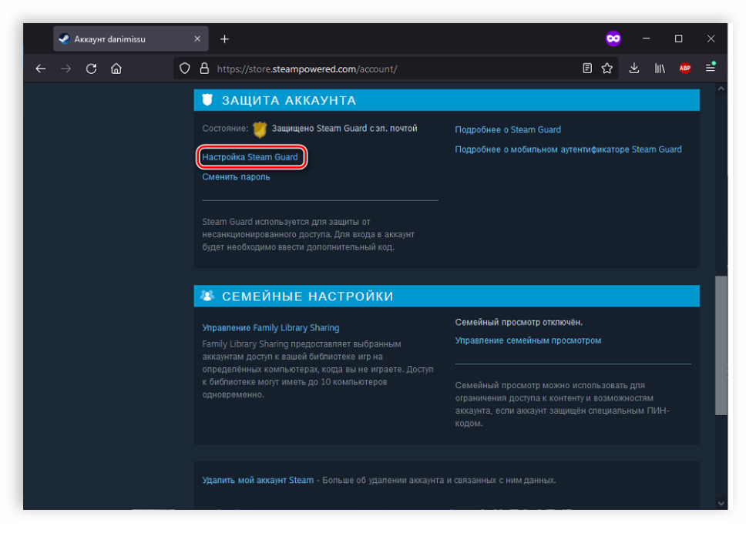756x533 pixels.
Task: Click the shield icon in Защита аккаунта header
Action: pyautogui.click(x=207, y=100)
